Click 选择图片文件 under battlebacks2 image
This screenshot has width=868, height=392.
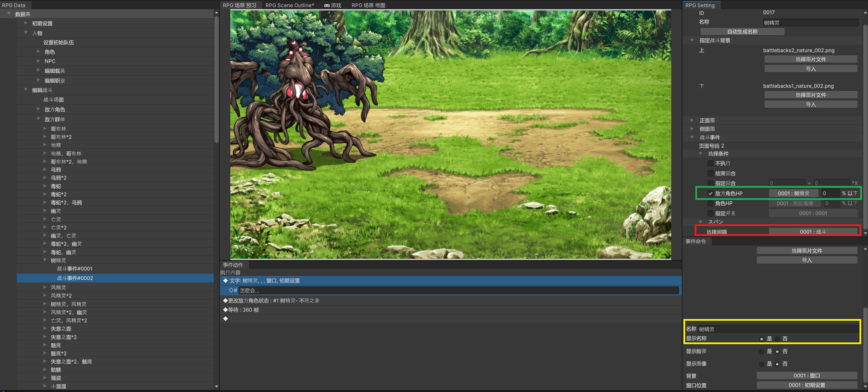pyautogui.click(x=811, y=59)
